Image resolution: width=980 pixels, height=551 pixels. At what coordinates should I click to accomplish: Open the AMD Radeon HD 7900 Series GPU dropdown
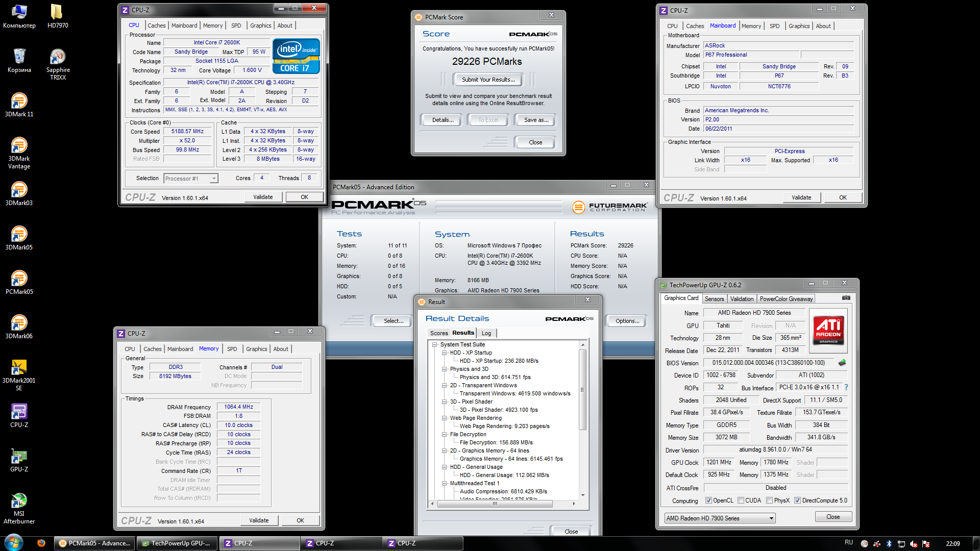tap(720, 518)
